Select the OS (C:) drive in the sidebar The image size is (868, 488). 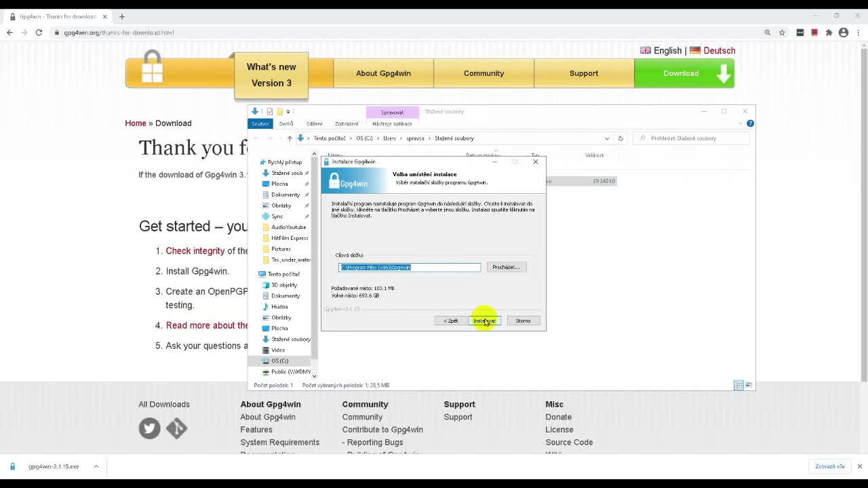coord(279,361)
